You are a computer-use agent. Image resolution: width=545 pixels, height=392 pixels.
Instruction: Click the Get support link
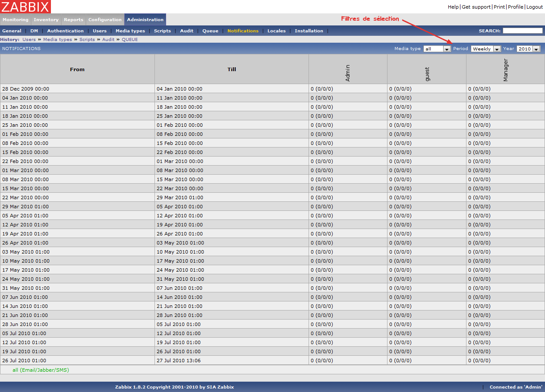click(476, 7)
